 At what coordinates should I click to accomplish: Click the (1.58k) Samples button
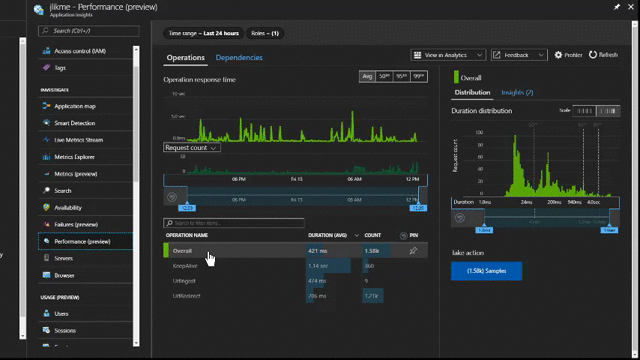coord(486,271)
